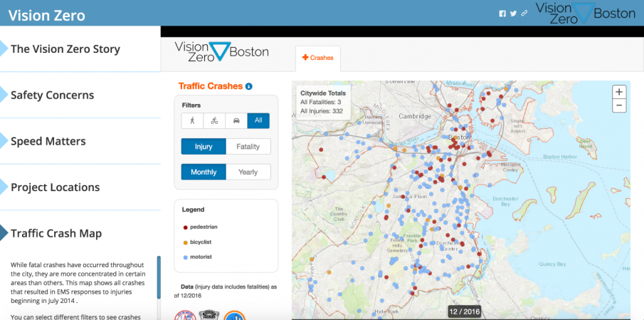Click Citywide Totals box

[323, 102]
